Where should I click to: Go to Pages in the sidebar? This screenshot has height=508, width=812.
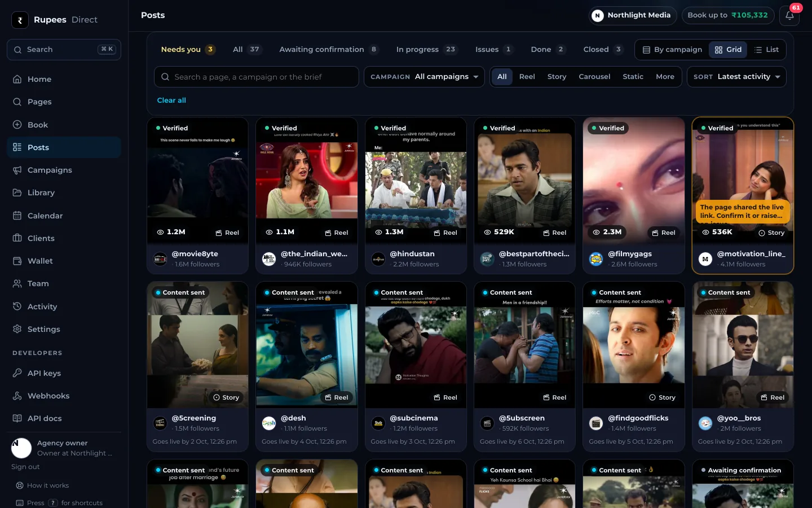tap(64, 102)
